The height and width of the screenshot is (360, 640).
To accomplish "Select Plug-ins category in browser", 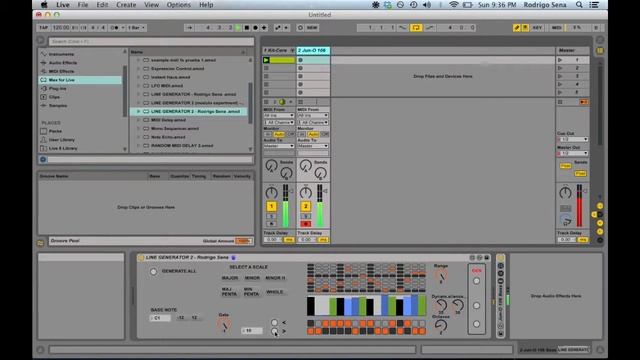I will [58, 88].
